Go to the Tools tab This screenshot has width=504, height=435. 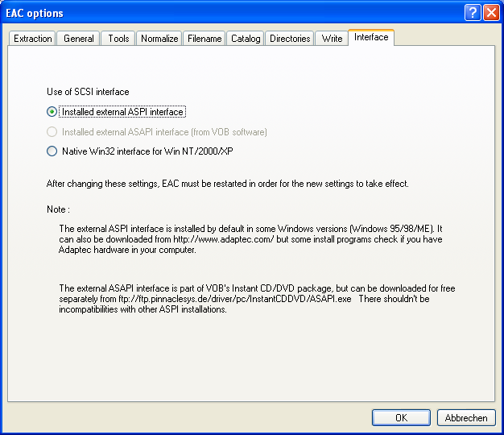118,39
